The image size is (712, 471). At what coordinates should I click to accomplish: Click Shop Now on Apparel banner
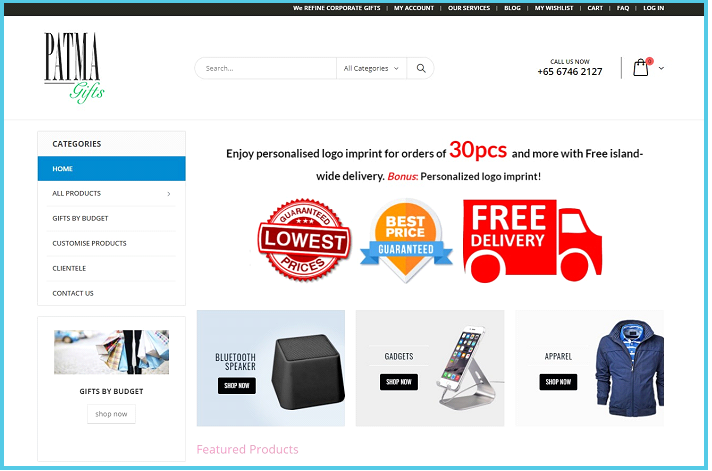click(x=558, y=382)
